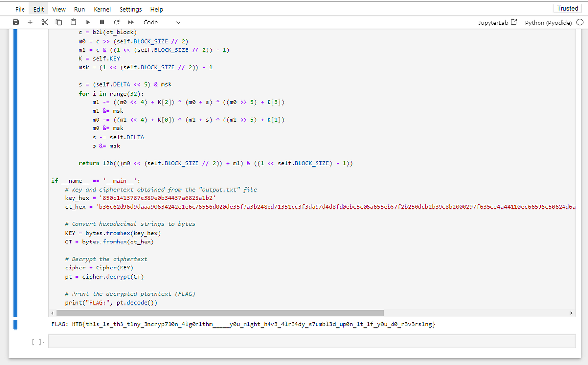Click the 'KEY = bytes.fromhex(key_hex)' line

pyautogui.click(x=113, y=233)
